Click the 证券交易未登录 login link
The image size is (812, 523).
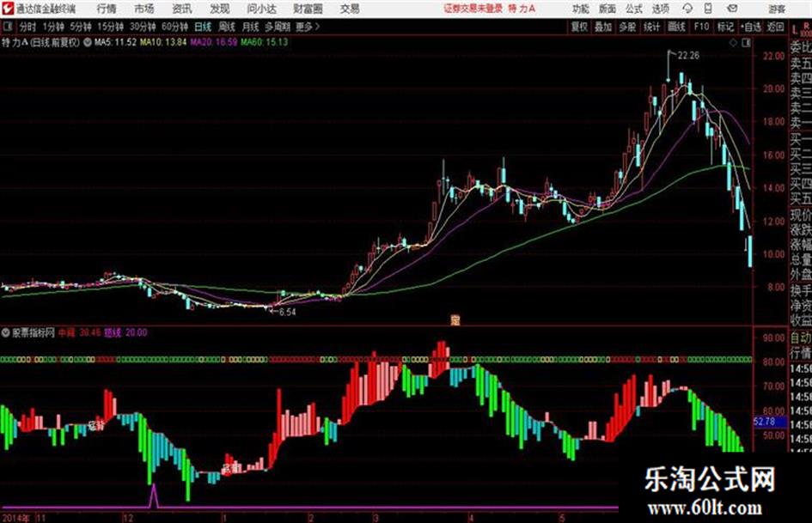tap(473, 9)
